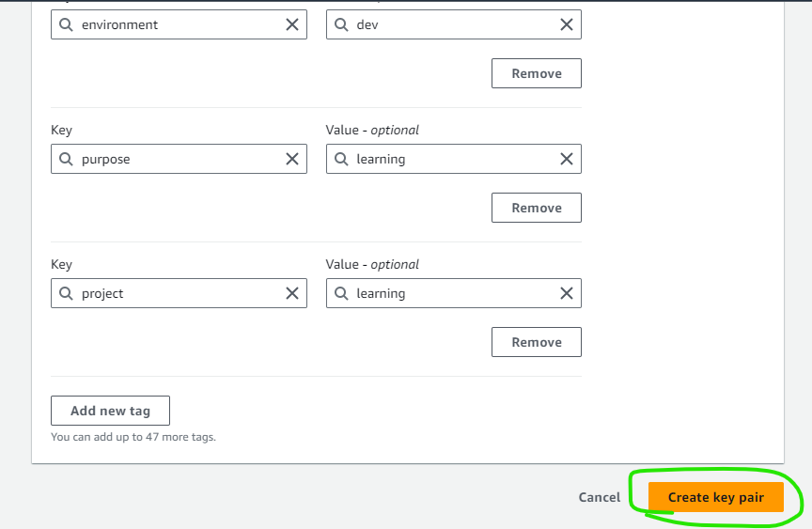This screenshot has width=812, height=529.
Task: Click search icon in project value field
Action: tap(341, 293)
